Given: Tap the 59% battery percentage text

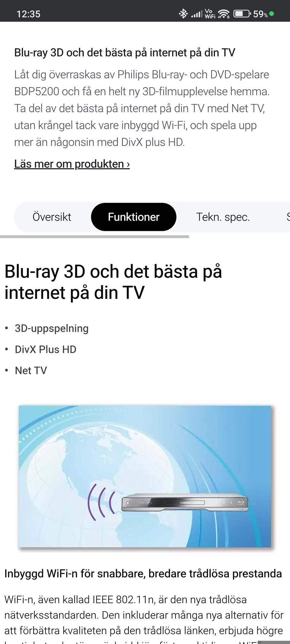Looking at the screenshot, I should tap(260, 14).
